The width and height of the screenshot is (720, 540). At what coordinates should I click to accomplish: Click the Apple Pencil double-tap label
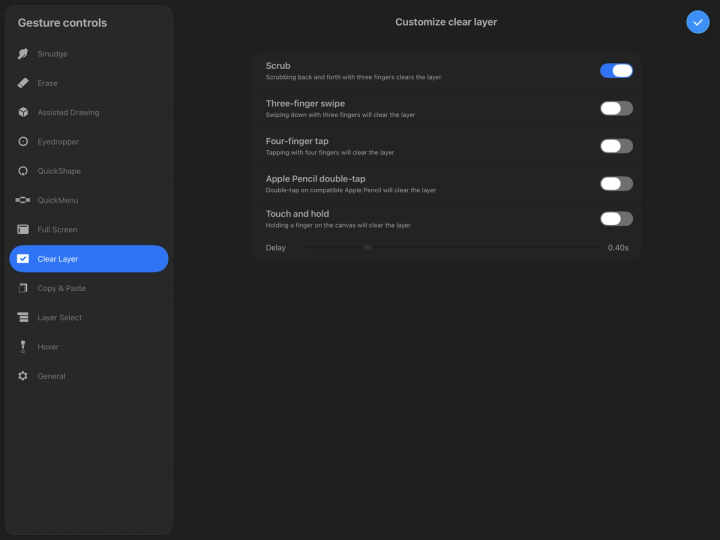pyautogui.click(x=315, y=179)
